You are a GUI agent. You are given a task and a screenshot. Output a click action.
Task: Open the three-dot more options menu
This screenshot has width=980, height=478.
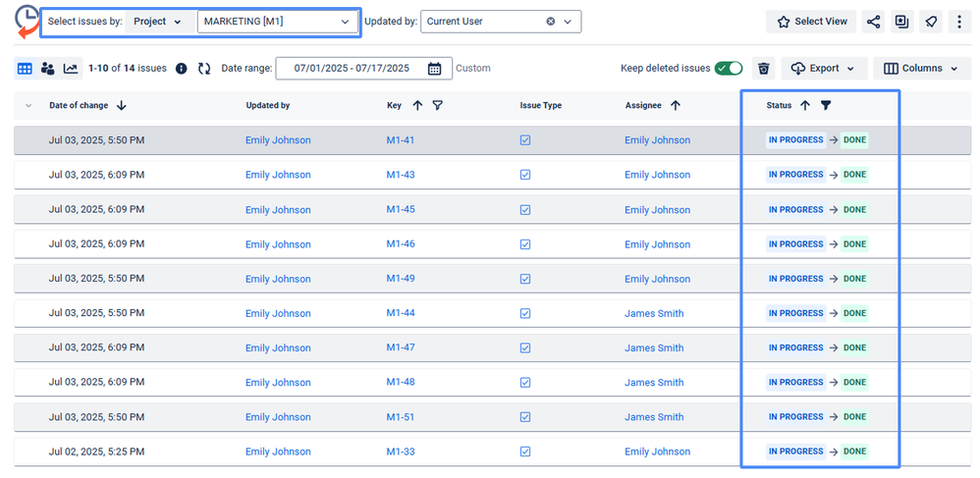[959, 22]
